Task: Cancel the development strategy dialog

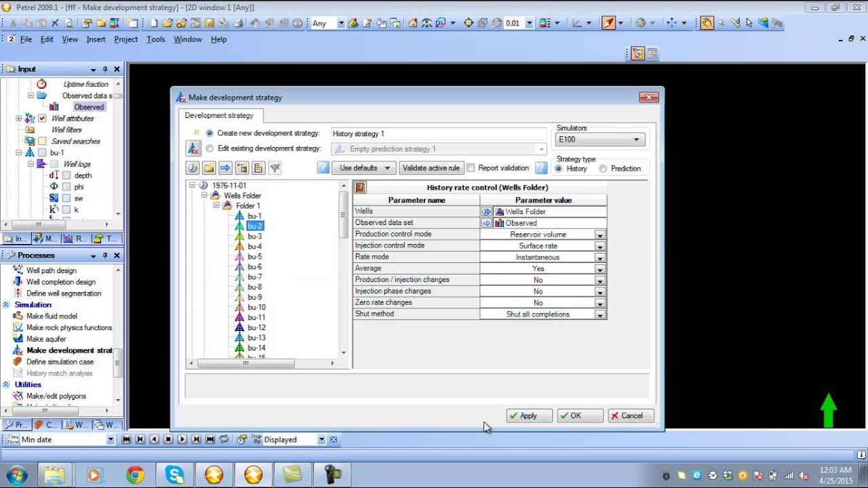Action: 631,415
